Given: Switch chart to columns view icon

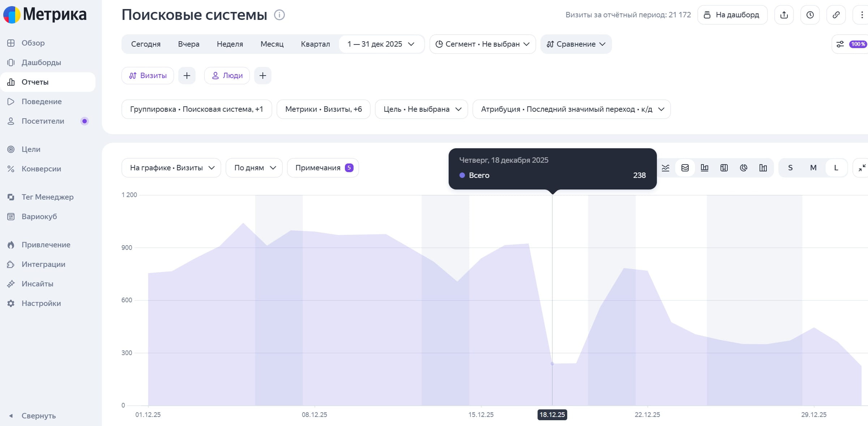Looking at the screenshot, I should (705, 168).
